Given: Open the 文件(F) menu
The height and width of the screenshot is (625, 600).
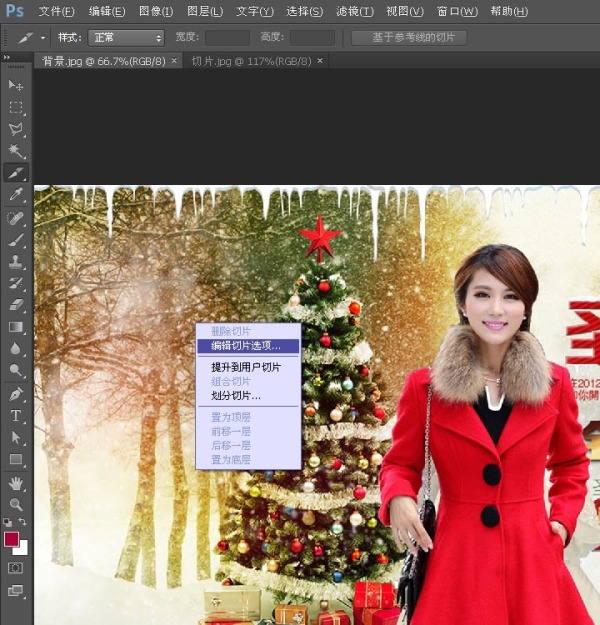Looking at the screenshot, I should [x=56, y=11].
